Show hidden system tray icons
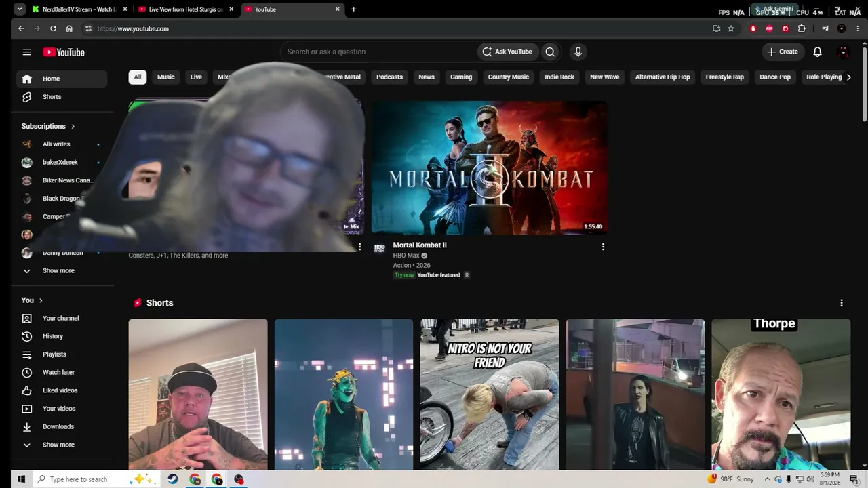The image size is (868, 488). coord(768,479)
